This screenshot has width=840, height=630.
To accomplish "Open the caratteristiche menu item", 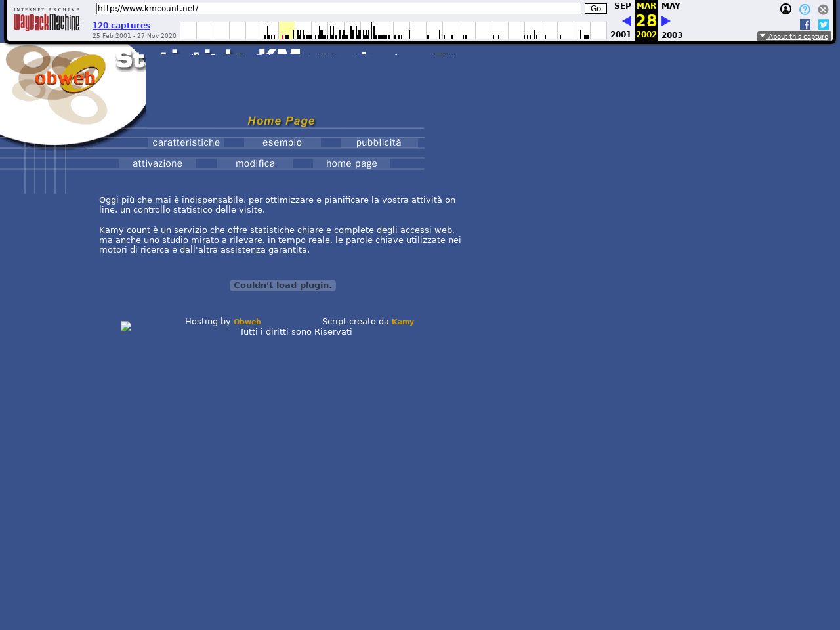I will point(186,142).
